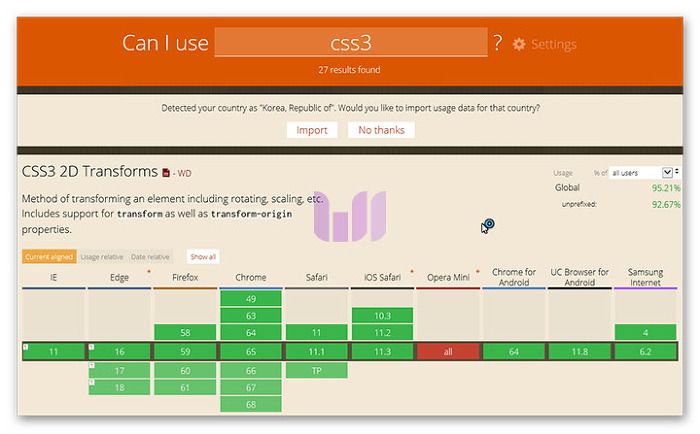
Task: Switch to Usage relative view
Action: tap(102, 257)
